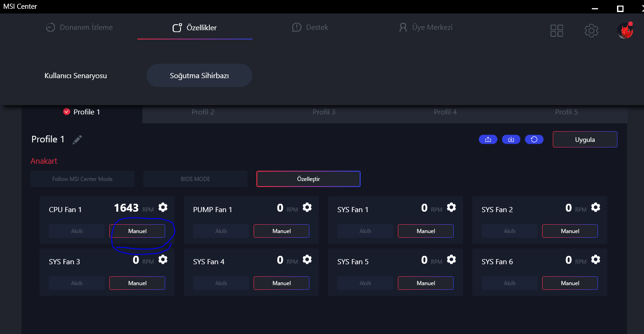This screenshot has width=644, height=334.
Task: Open the Destek tab
Action: pyautogui.click(x=310, y=27)
